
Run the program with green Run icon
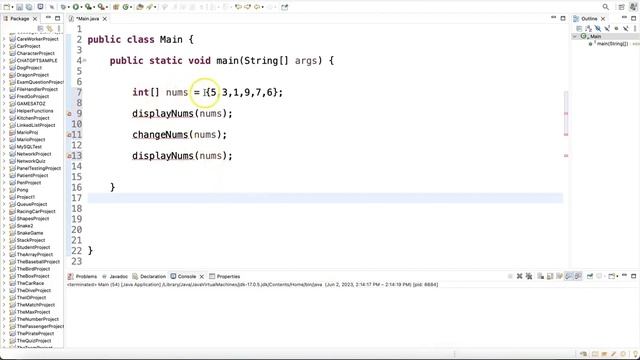coord(76,7)
